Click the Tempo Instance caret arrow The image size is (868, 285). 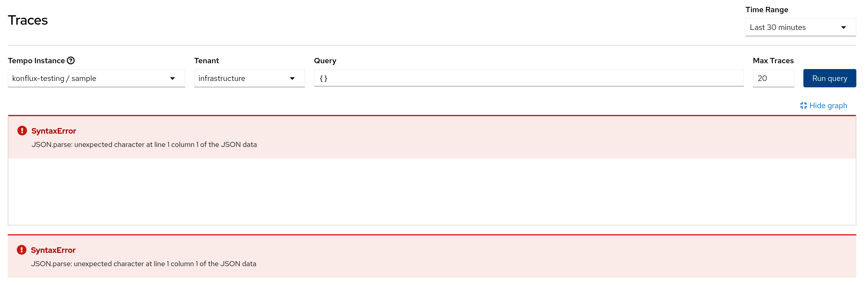(x=172, y=78)
